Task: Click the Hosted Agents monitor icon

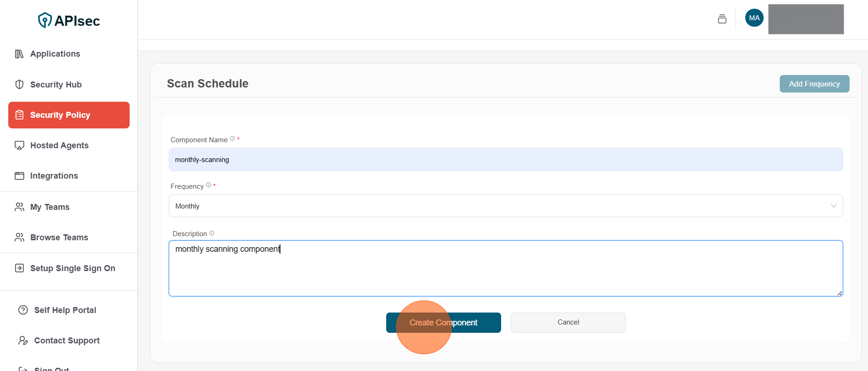Action: 19,145
